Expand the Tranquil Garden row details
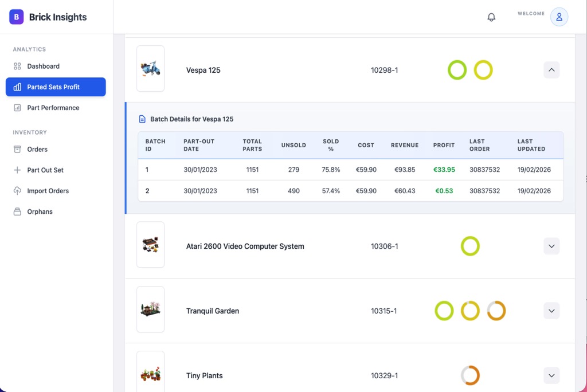587x392 pixels. click(551, 311)
